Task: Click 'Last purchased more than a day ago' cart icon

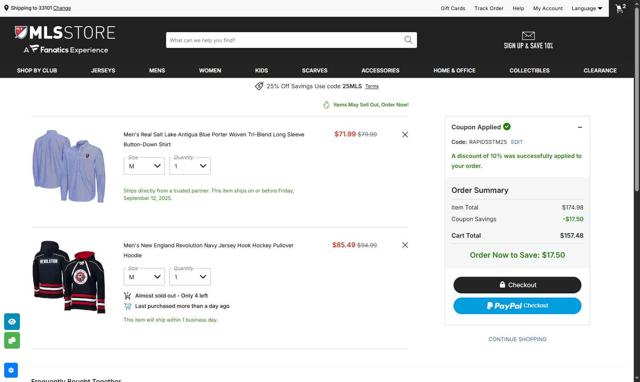Action: point(127,306)
